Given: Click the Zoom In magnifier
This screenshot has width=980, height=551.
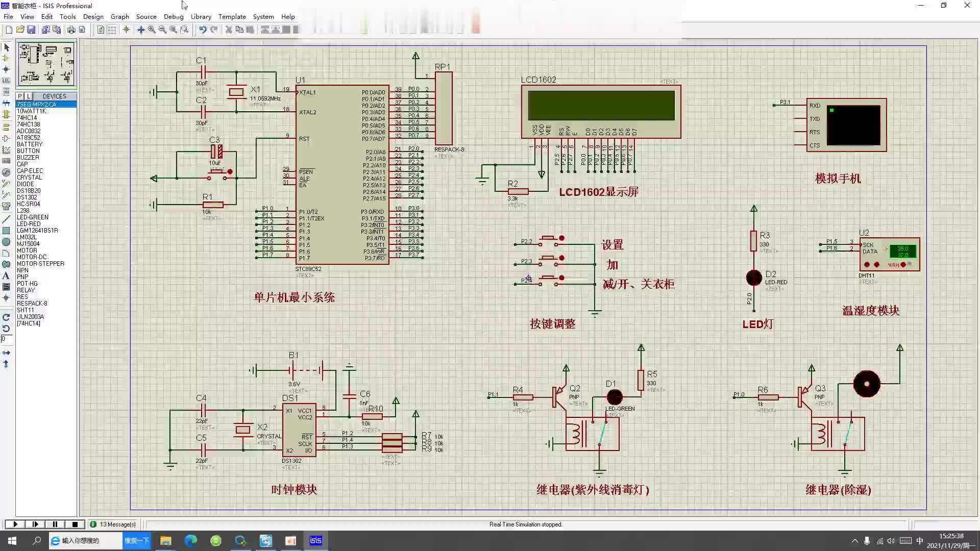Looking at the screenshot, I should point(152,30).
